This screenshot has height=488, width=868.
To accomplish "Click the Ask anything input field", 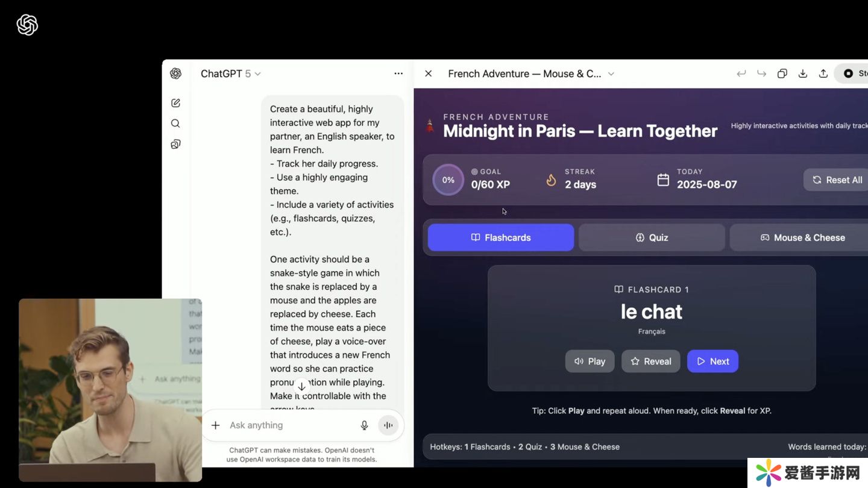I will tap(289, 425).
